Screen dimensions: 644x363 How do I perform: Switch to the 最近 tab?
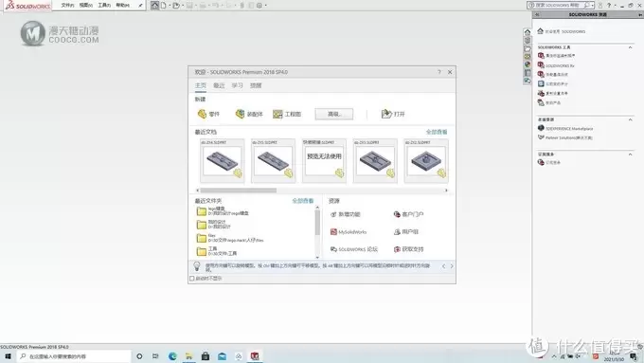219,85
